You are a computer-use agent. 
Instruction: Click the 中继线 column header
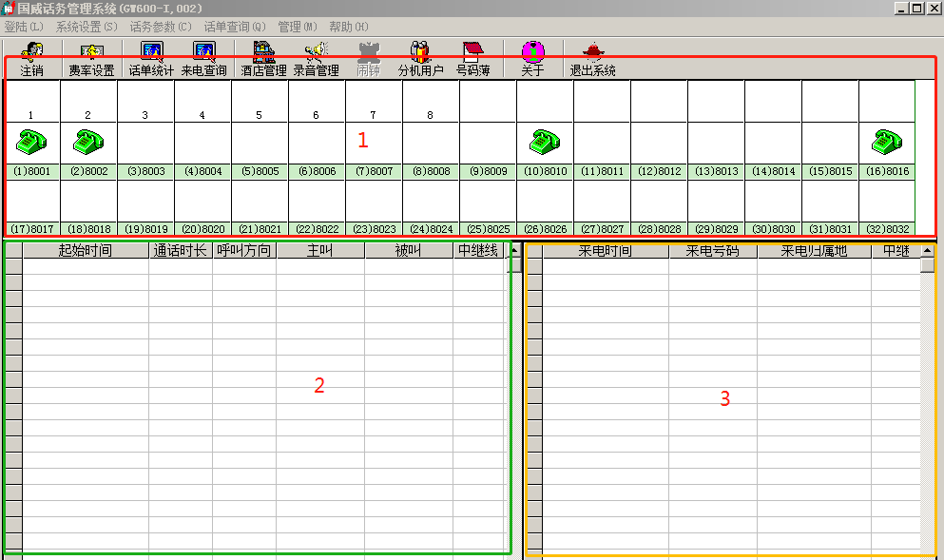(x=478, y=250)
